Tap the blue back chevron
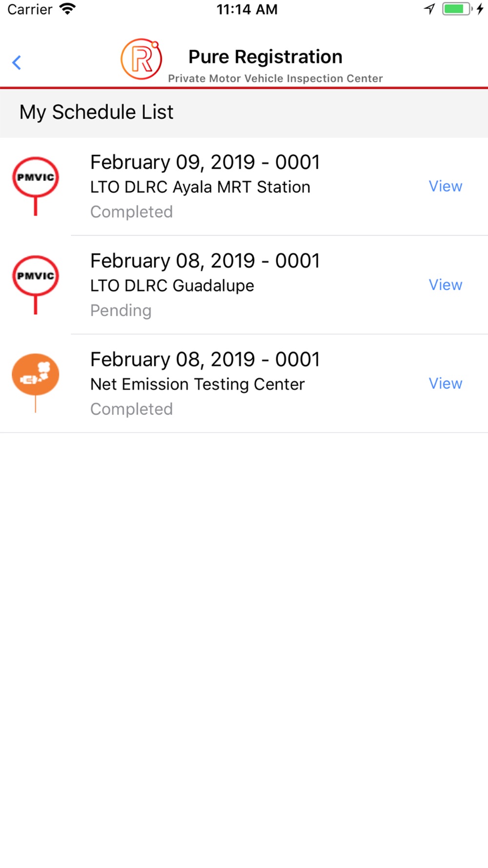The height and width of the screenshot is (868, 488). click(17, 62)
